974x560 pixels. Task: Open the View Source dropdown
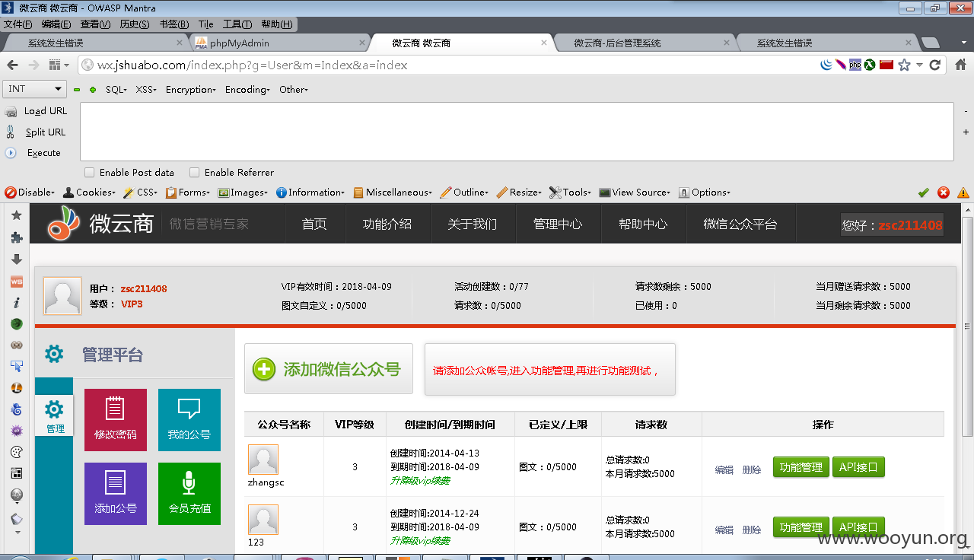[x=635, y=192]
